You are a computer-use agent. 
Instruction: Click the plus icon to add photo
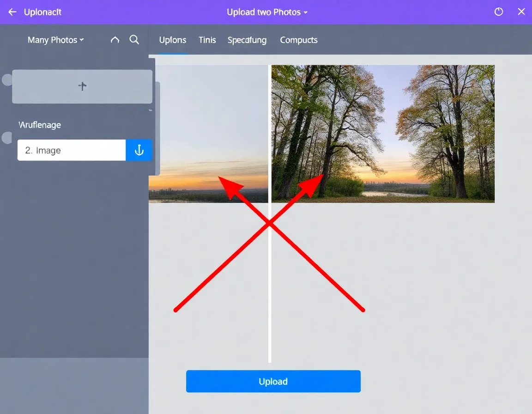(x=82, y=86)
